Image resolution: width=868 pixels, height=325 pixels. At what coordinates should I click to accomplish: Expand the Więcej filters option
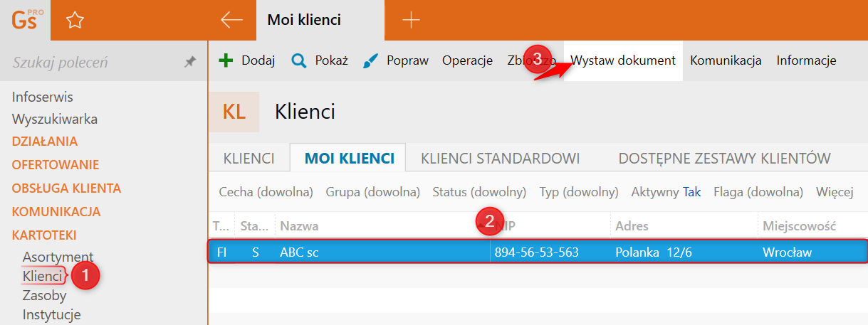pyautogui.click(x=835, y=192)
